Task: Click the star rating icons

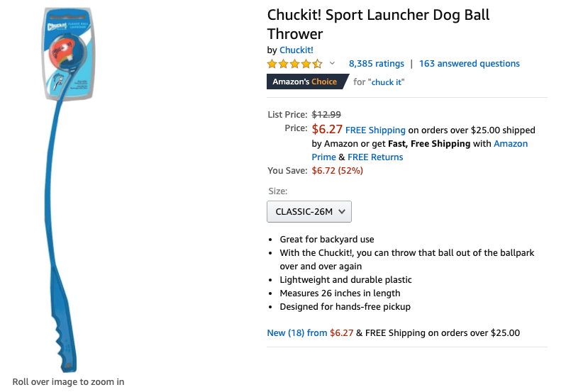Action: pyautogui.click(x=294, y=64)
